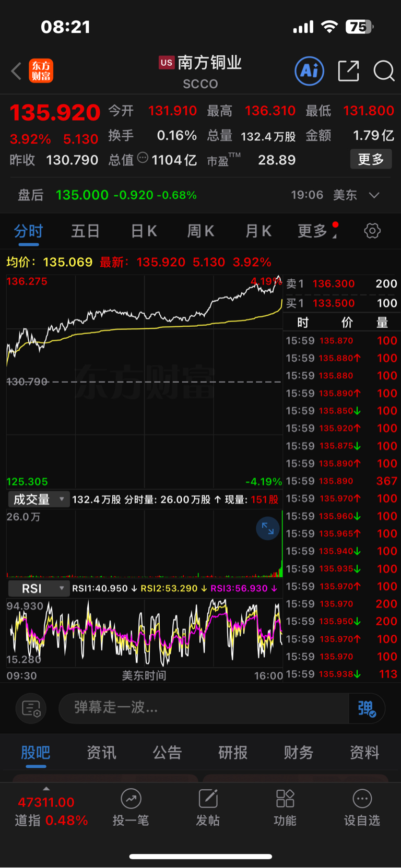The width and height of the screenshot is (401, 868).
Task: Tap the 总量 132.4万股 value
Action: click(268, 137)
